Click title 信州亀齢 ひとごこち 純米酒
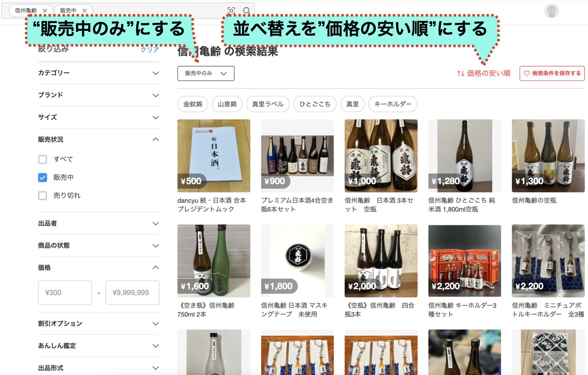 (462, 205)
